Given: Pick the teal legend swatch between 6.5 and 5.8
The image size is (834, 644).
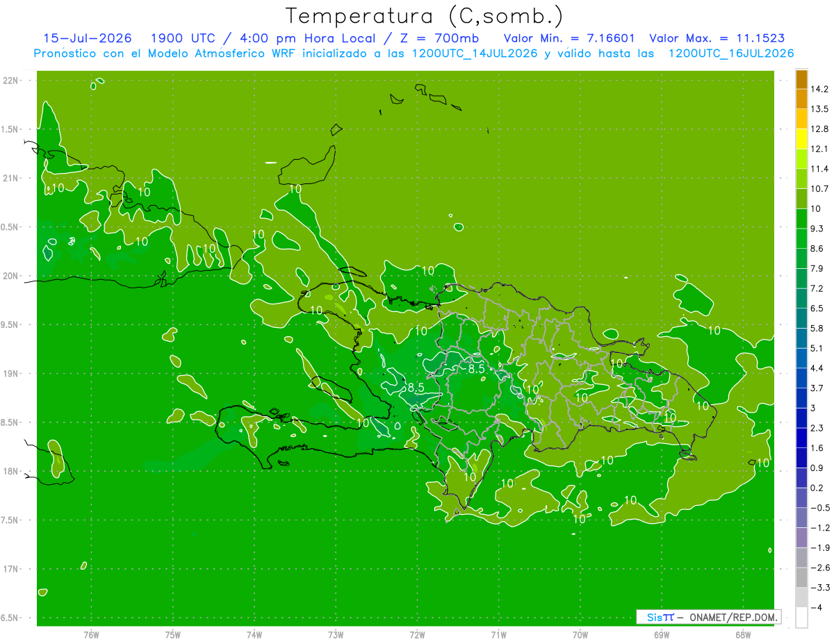Looking at the screenshot, I should coord(801,318).
